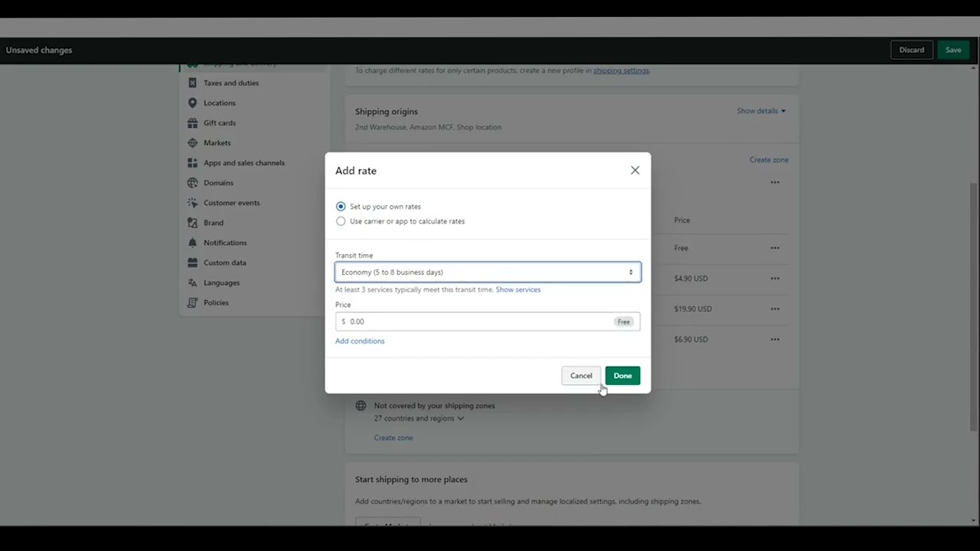
Task: Click Start shipping to more places heading
Action: pos(411,480)
